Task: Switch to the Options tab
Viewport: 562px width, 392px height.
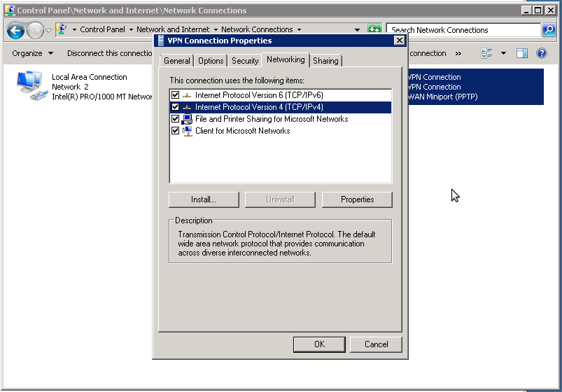Action: [211, 61]
